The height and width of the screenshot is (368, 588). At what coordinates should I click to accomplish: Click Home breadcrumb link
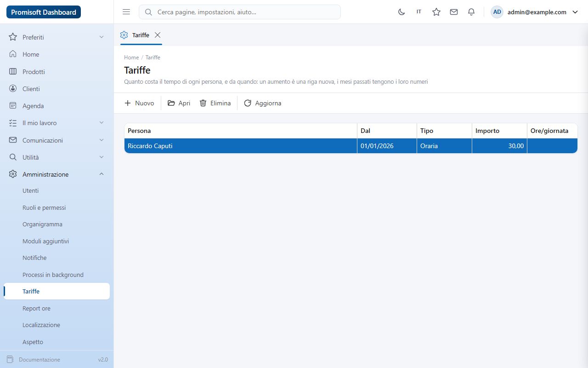point(131,57)
